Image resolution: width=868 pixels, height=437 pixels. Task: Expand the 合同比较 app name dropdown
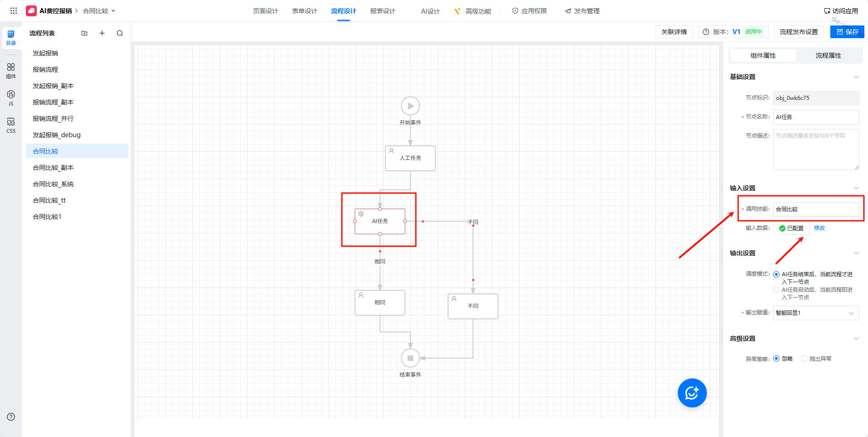click(x=113, y=11)
